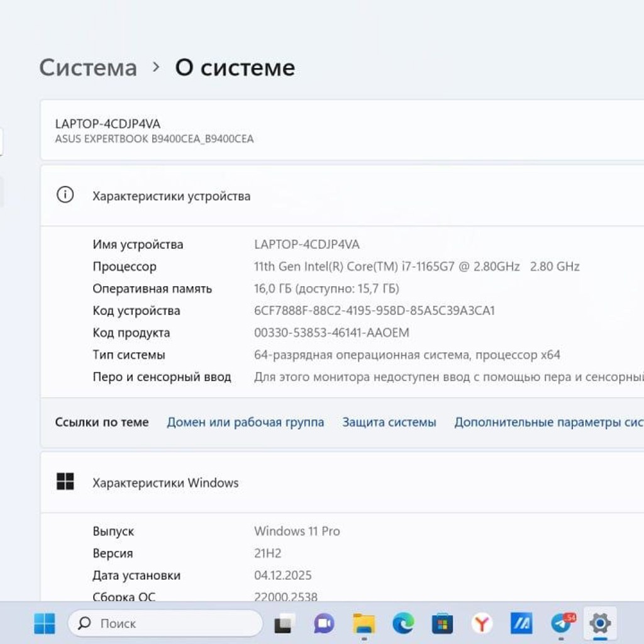This screenshot has width=644, height=644.
Task: Click the Процессор label
Action: pos(125,267)
